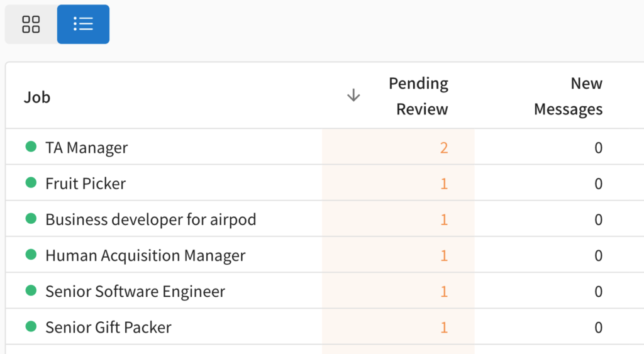
Task: Sort by the Pending Review column
Action: [418, 96]
